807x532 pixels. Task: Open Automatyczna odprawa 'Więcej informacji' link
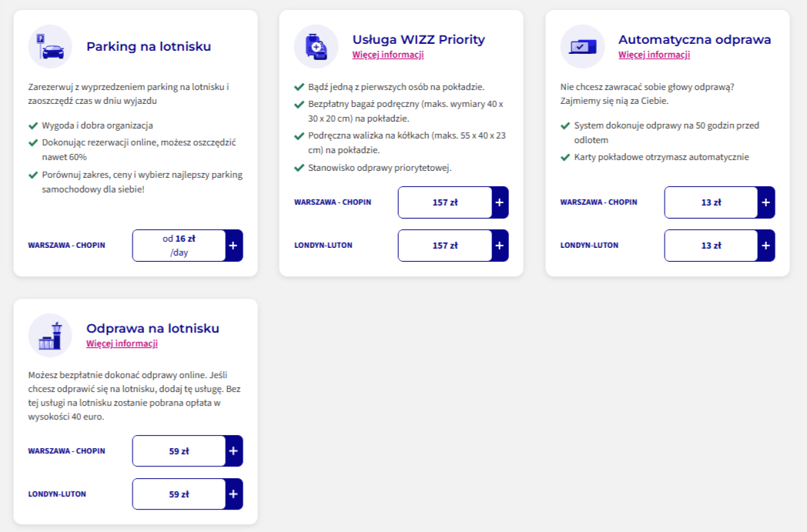pos(654,55)
